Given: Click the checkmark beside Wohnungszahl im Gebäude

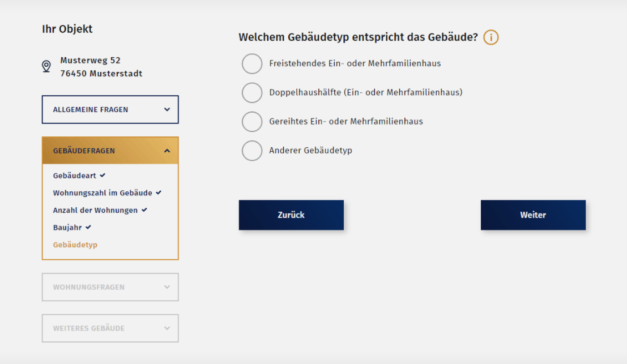Looking at the screenshot, I should (x=159, y=193).
